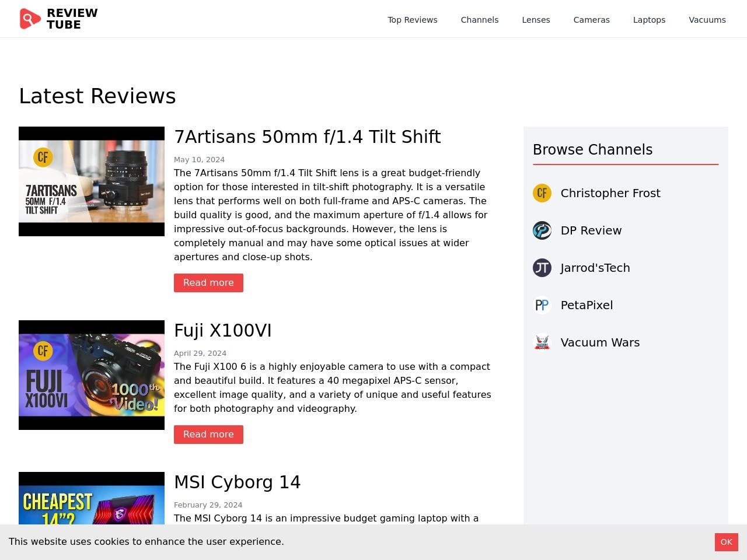Click the Christopher Frost channel name

610,193
